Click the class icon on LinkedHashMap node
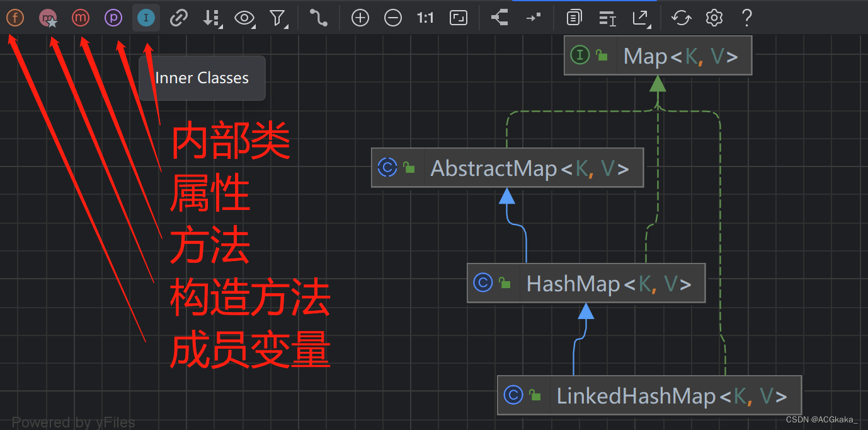The width and height of the screenshot is (868, 430). pos(513,395)
